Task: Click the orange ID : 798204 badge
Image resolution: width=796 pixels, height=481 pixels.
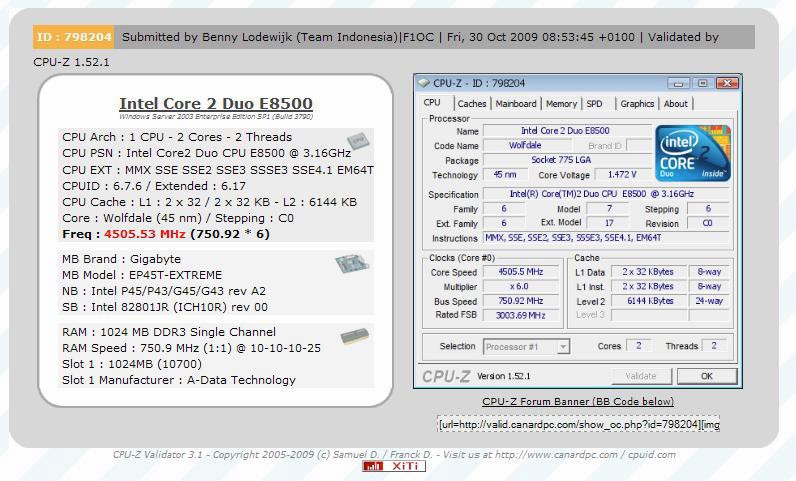Action: click(74, 37)
